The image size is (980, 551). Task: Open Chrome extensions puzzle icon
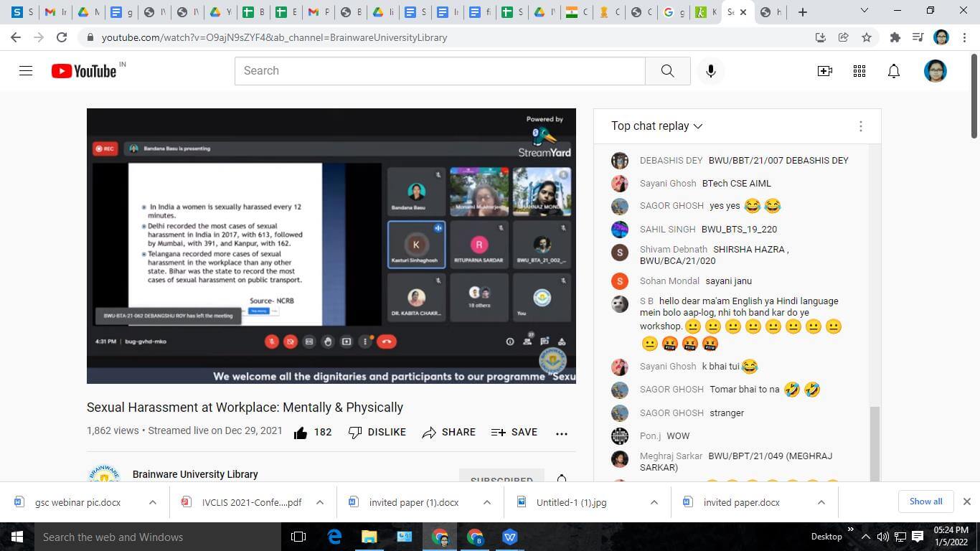[895, 37]
